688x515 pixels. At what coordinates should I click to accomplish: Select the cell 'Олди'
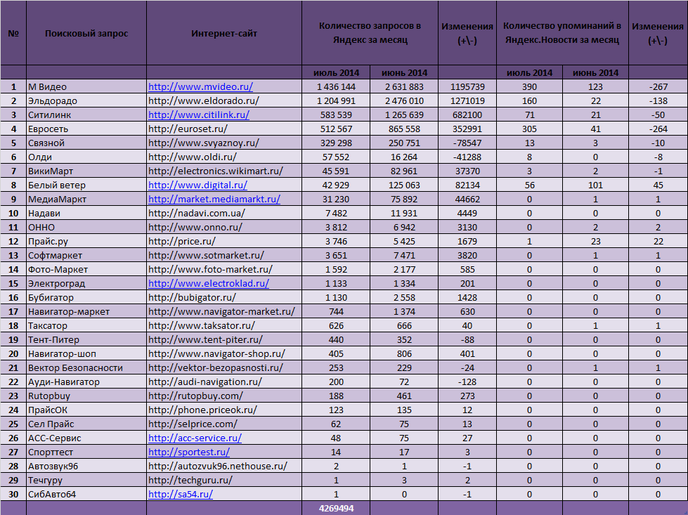(86, 157)
